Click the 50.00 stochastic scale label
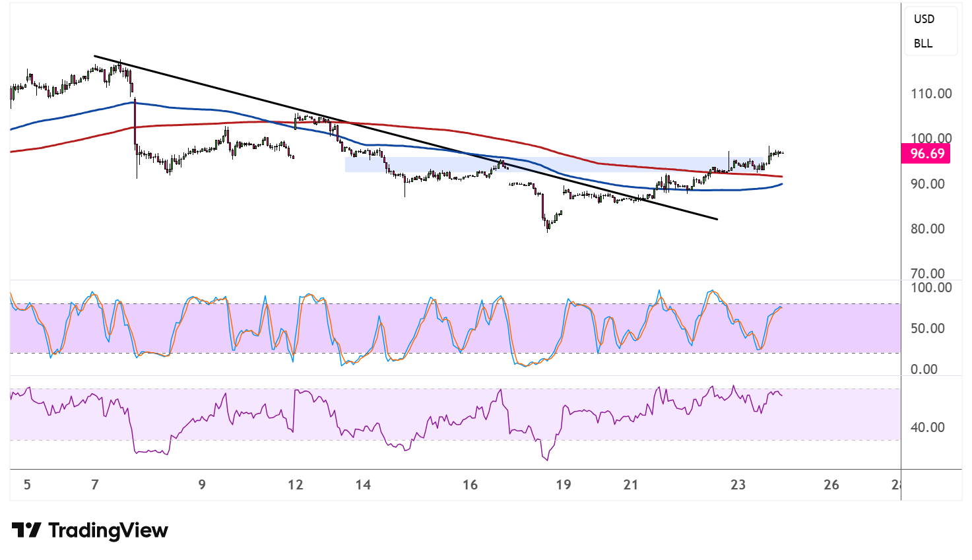Screen dimensions: 972x560 click(927, 328)
